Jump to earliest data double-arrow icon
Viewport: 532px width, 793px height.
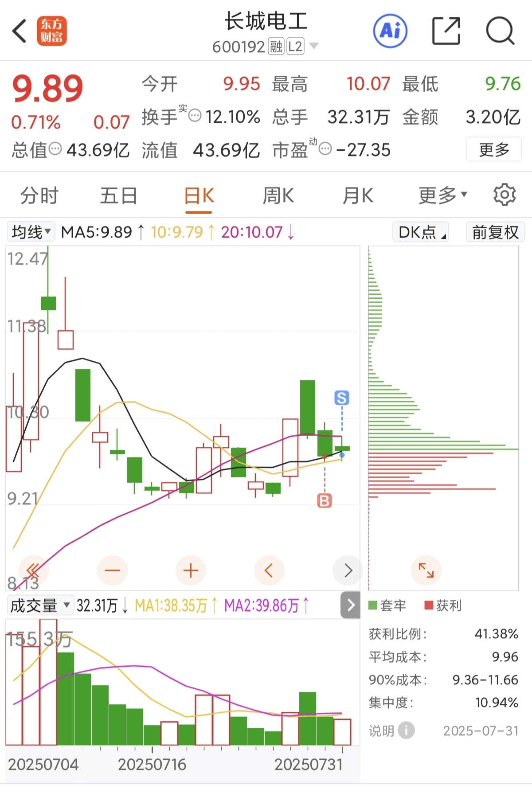[x=33, y=570]
